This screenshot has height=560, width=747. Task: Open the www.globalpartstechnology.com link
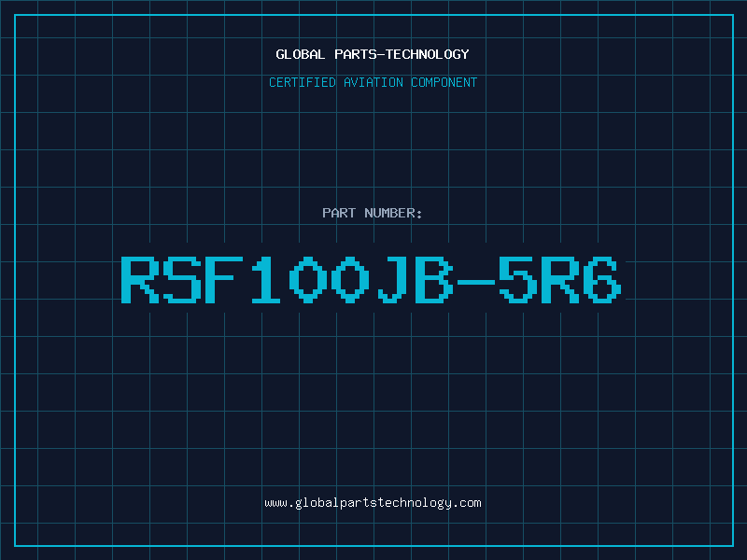pyautogui.click(x=373, y=503)
